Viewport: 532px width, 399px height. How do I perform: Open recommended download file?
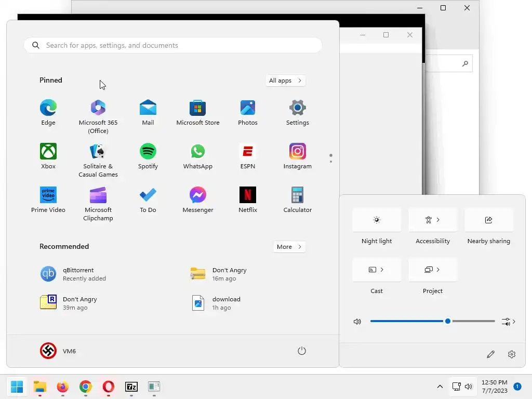pyautogui.click(x=216, y=303)
